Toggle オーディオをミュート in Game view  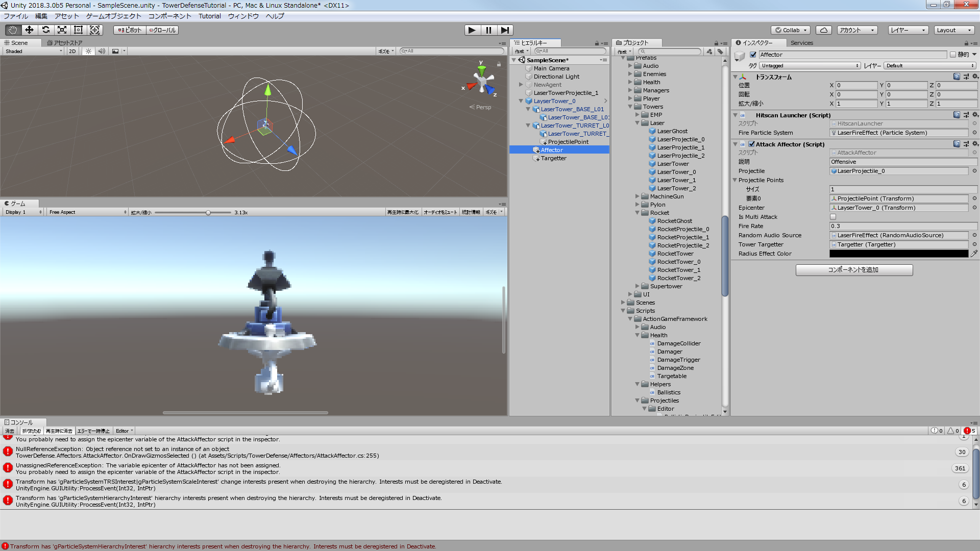(440, 212)
